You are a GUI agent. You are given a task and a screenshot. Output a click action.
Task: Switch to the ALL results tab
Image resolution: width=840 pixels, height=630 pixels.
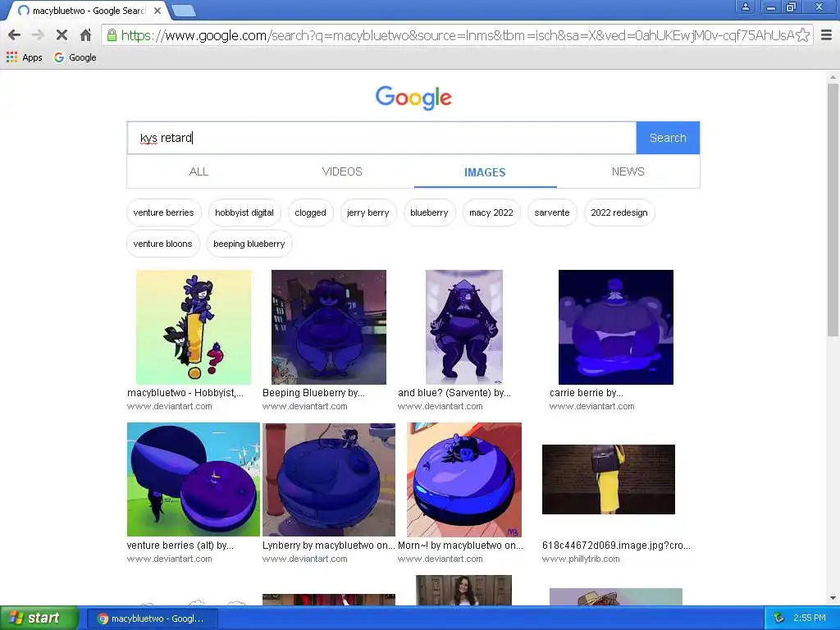[199, 171]
